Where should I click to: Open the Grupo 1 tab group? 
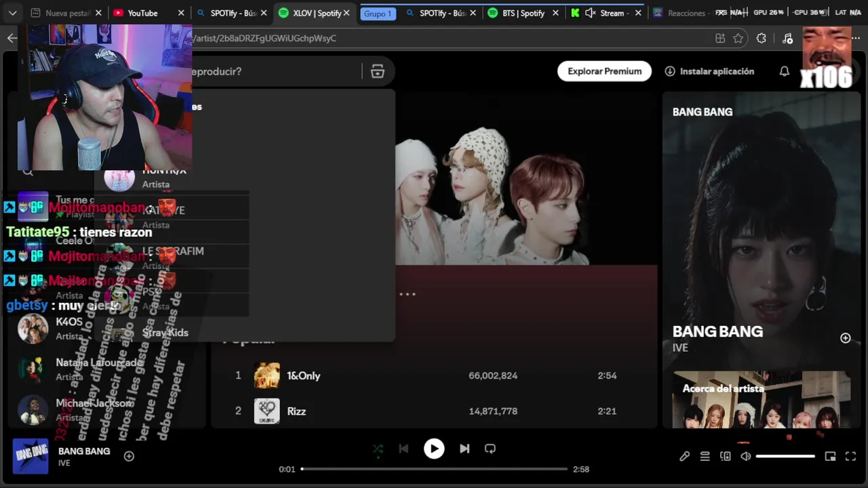point(378,14)
